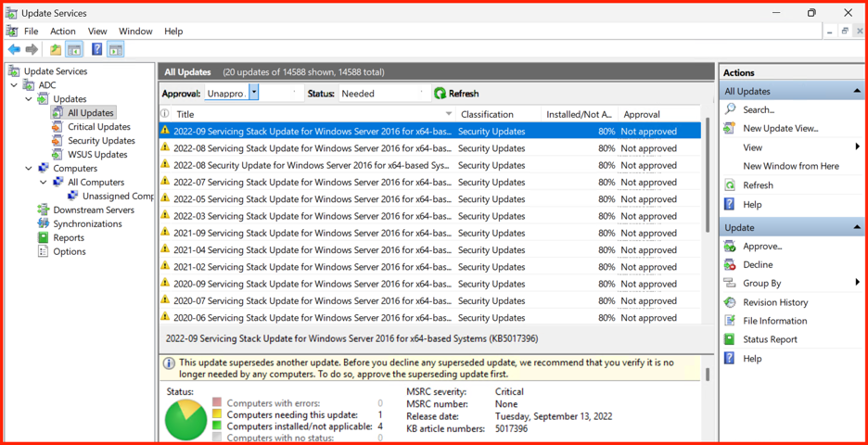Click the File Information icon
868x445 pixels.
tap(730, 321)
